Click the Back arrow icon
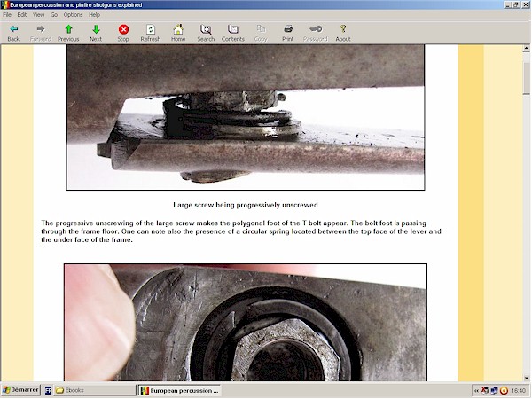Screen dimensions: 532x399 (x=13, y=29)
